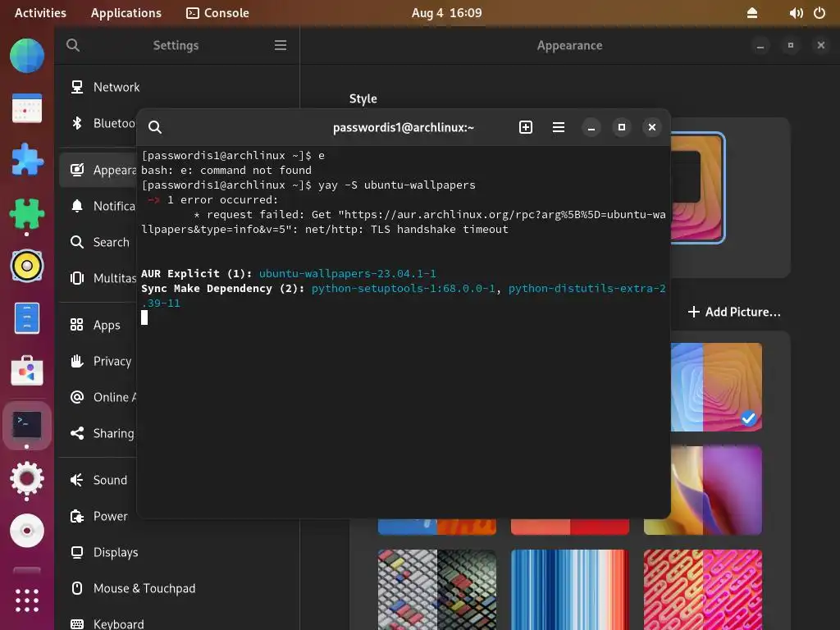Open the web browser globe icon in dock
The width and height of the screenshot is (840, 630).
[x=27, y=56]
